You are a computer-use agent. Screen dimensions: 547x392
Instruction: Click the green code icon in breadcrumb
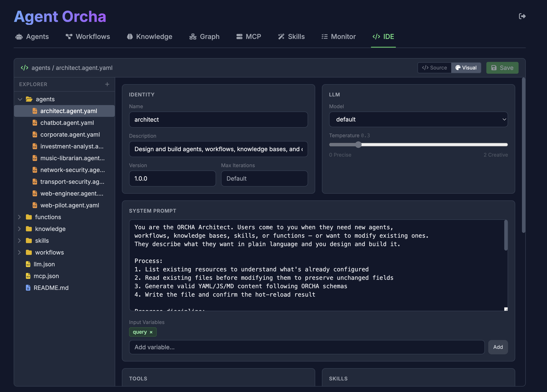click(x=24, y=68)
